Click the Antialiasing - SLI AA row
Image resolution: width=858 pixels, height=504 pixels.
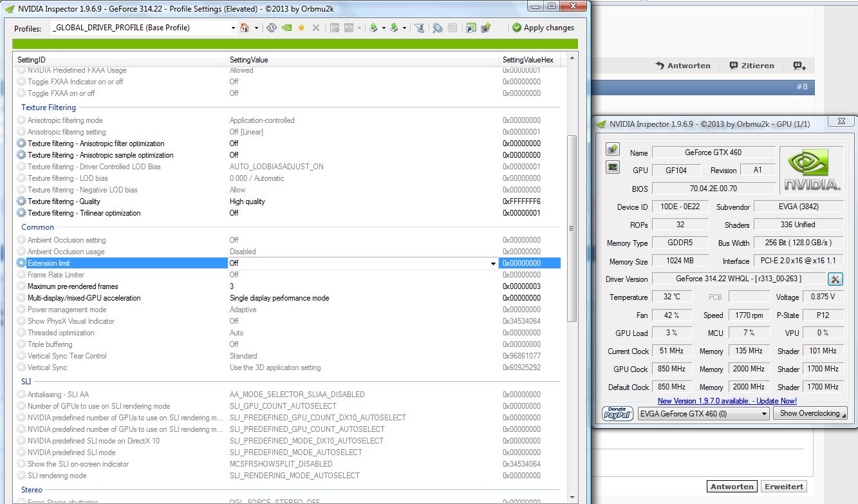coord(288,395)
